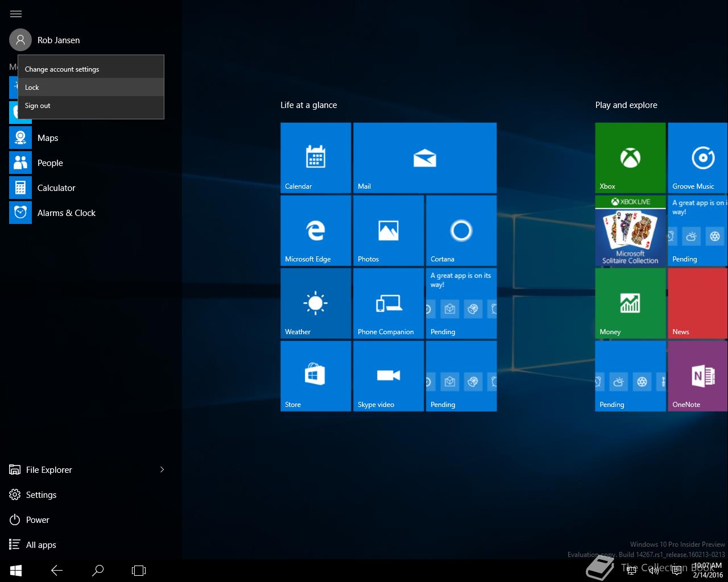Open Microsoft Solitaire Collection tile

630,231
